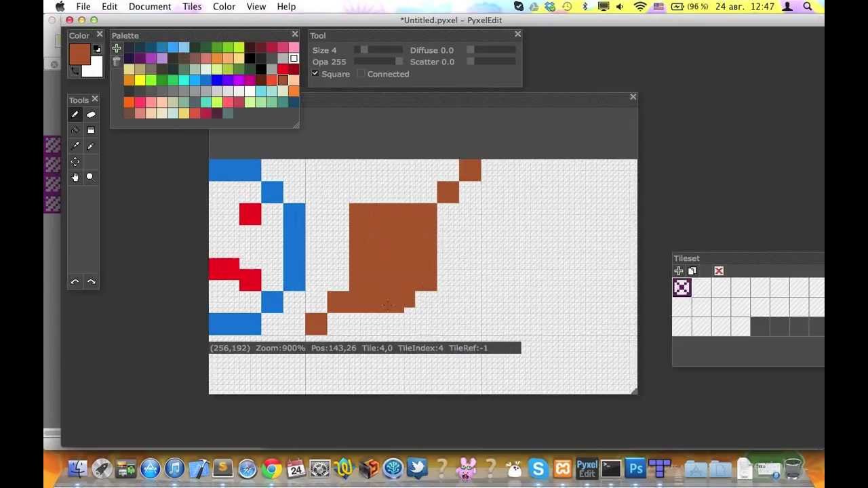868x488 pixels.
Task: Pick the selected brown swatch in palette
Action: (283, 80)
